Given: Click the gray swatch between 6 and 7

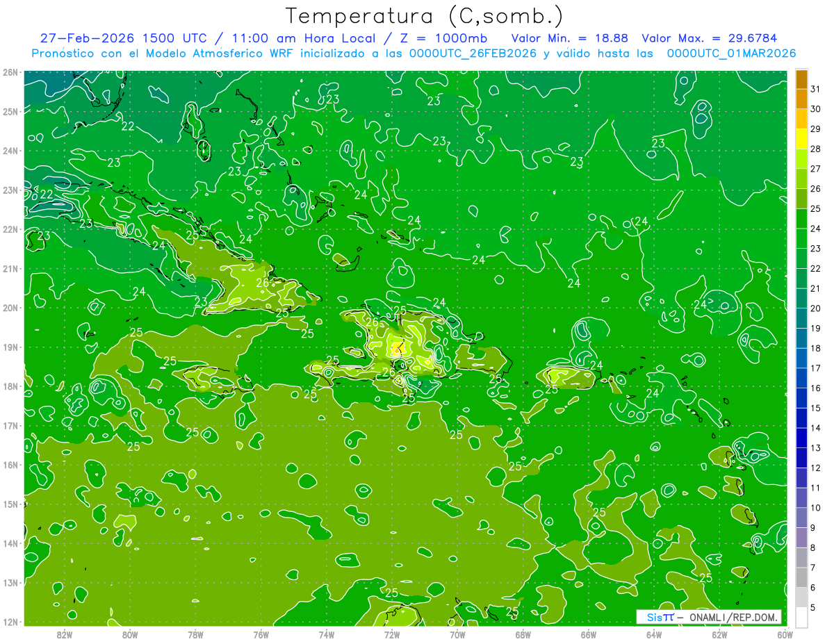Looking at the screenshot, I should tap(801, 577).
